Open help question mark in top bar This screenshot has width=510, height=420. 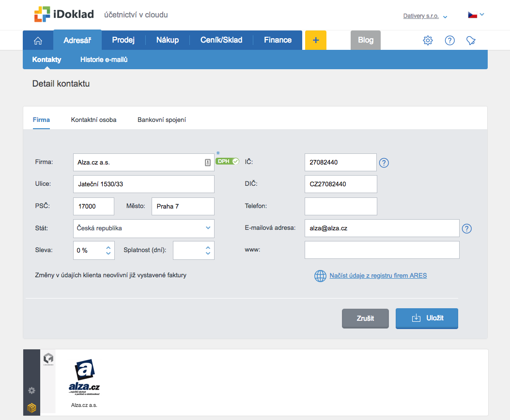pyautogui.click(x=449, y=41)
